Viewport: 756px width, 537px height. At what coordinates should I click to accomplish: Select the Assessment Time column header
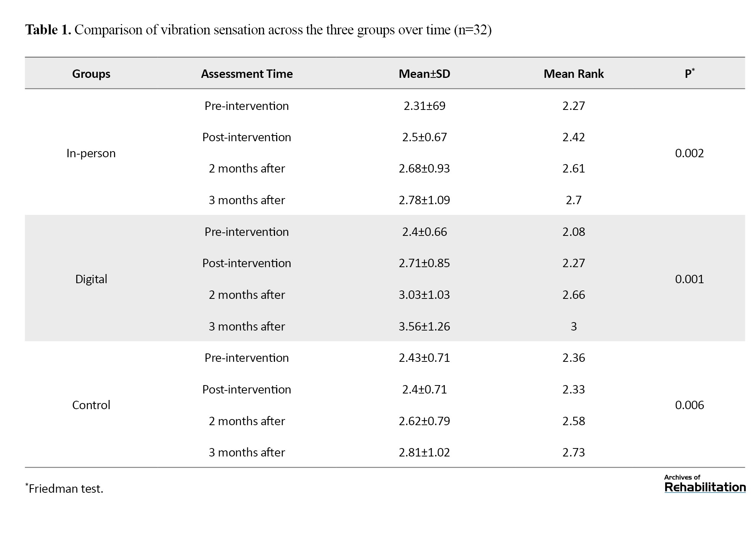coord(247,74)
